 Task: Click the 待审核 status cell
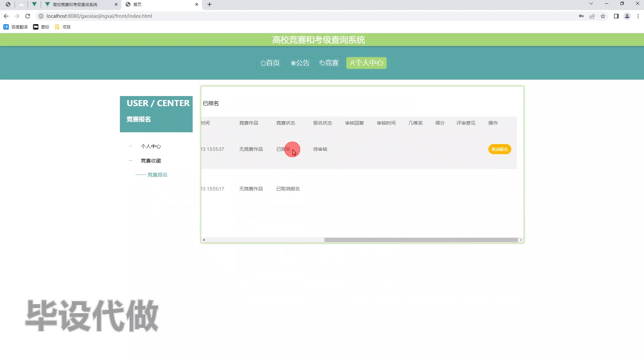320,149
